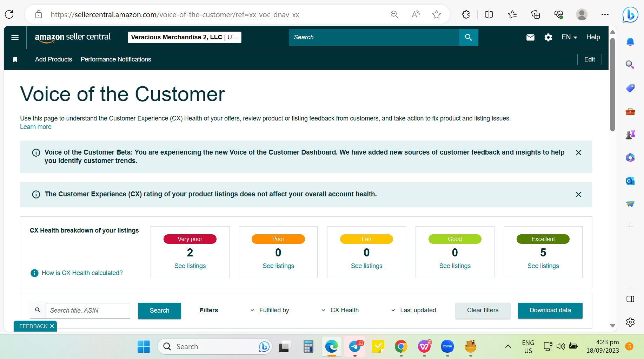Add a sidebar app with the plus icon
The height and width of the screenshot is (359, 644).
pyautogui.click(x=630, y=227)
